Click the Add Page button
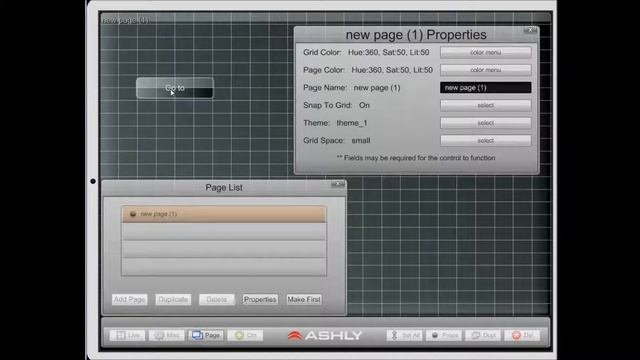The height and width of the screenshot is (360, 640). pyautogui.click(x=129, y=300)
